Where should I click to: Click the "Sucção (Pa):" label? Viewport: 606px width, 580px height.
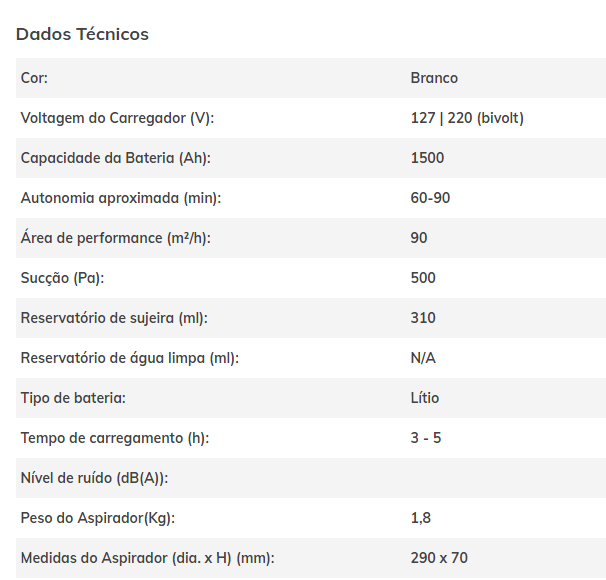click(62, 278)
